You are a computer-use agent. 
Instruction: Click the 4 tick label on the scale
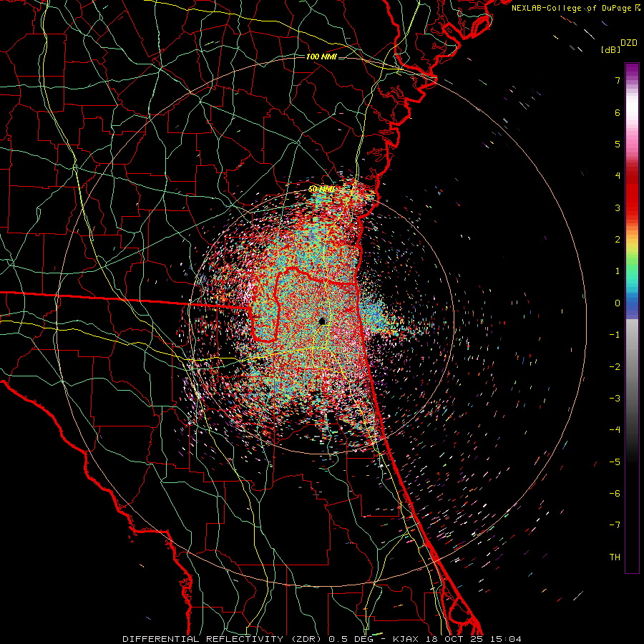(x=618, y=176)
